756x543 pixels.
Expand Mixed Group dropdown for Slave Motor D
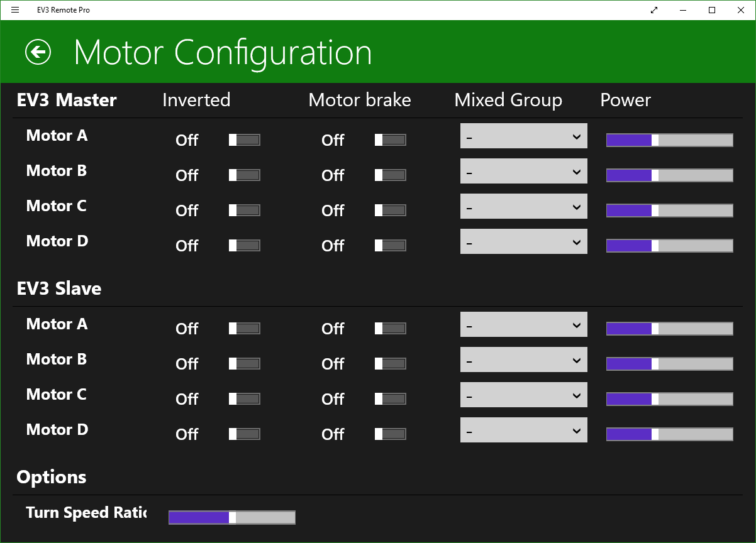click(523, 431)
